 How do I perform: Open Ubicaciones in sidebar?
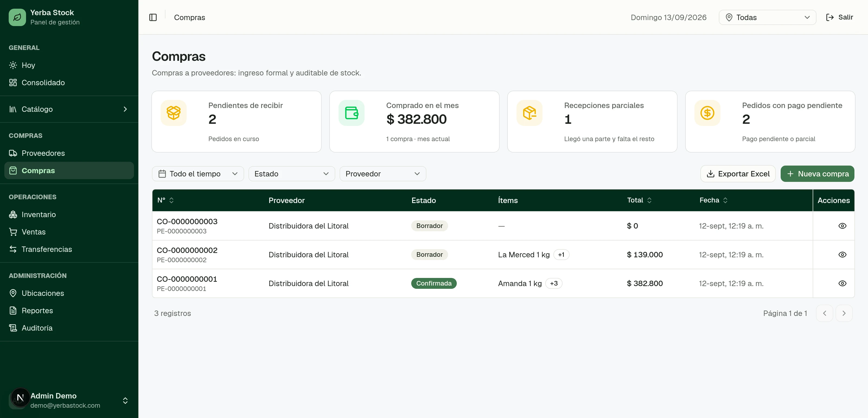click(69, 293)
